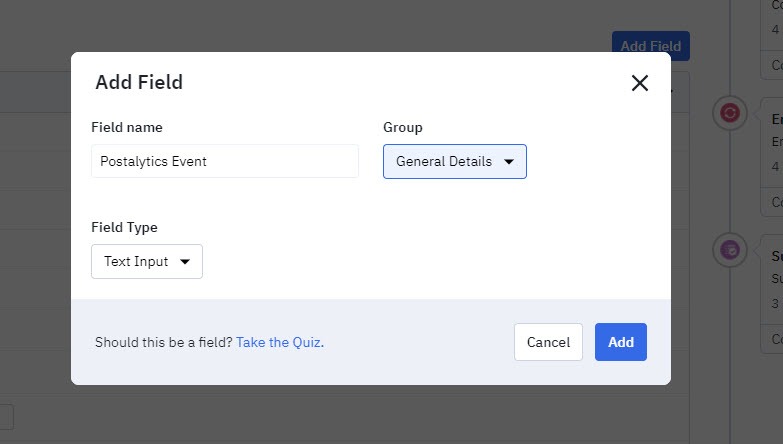The image size is (783, 444).
Task: Click the Group dropdown caret arrow
Action: (x=509, y=162)
